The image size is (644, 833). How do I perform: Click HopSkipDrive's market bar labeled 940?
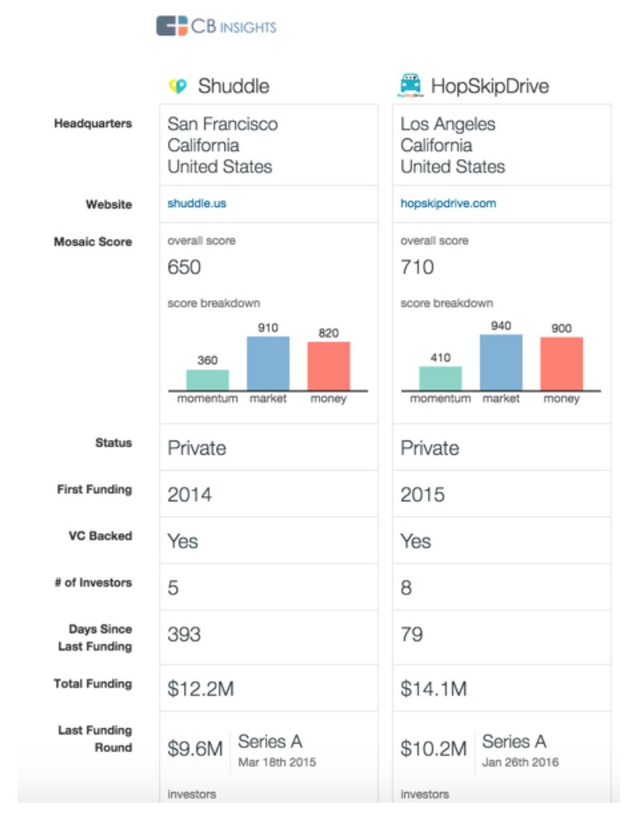coord(501,362)
